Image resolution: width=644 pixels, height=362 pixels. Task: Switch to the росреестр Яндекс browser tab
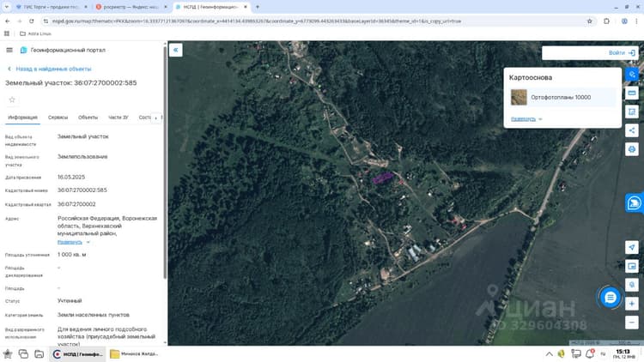pos(131,7)
